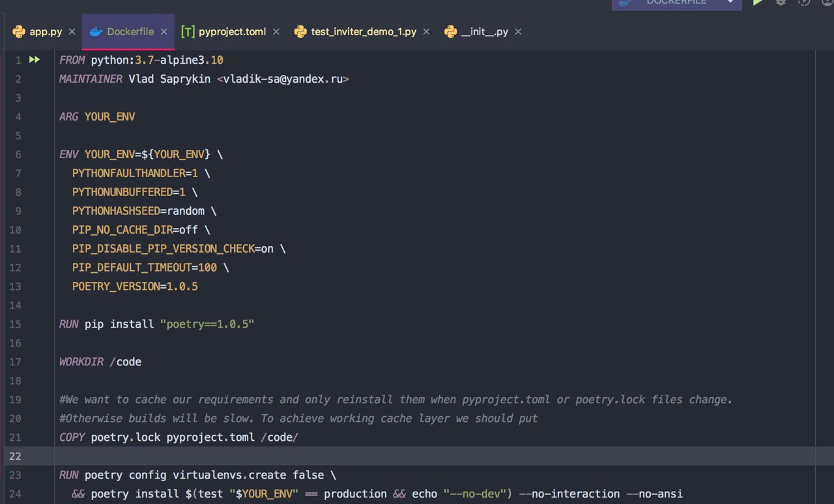The width and height of the screenshot is (834, 504).
Task: Click the MAINTAINER keyword
Action: 91,79
